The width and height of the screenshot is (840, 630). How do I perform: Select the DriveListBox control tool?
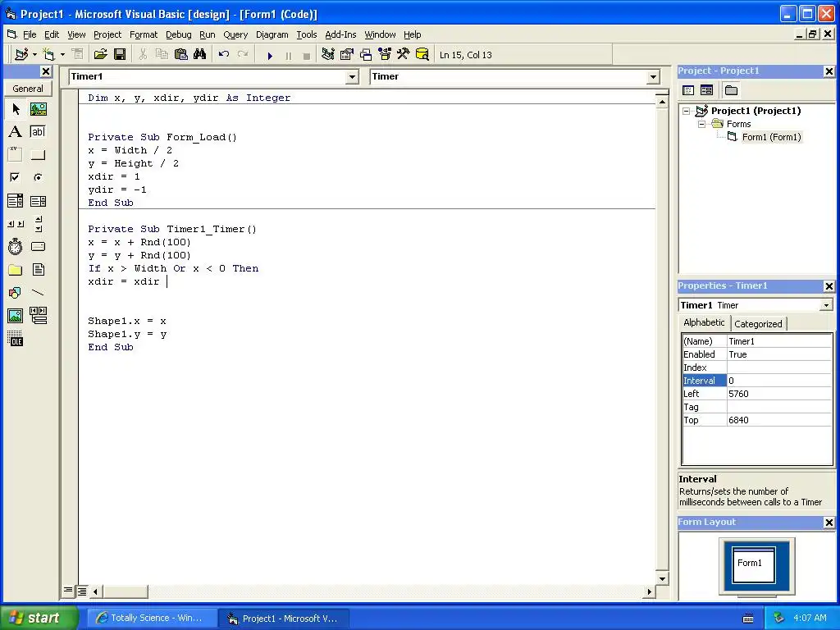point(38,246)
